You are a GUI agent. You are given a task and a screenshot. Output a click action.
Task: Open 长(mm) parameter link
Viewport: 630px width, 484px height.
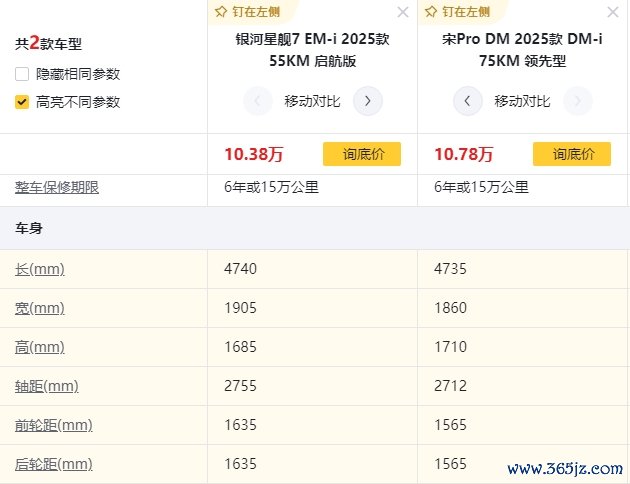pyautogui.click(x=39, y=269)
